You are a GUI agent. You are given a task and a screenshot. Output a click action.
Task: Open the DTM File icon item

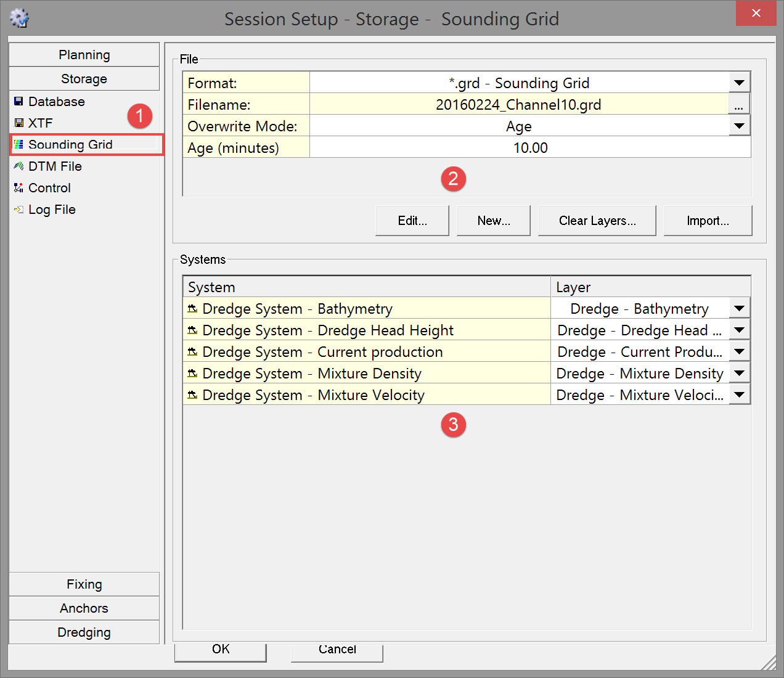18,166
